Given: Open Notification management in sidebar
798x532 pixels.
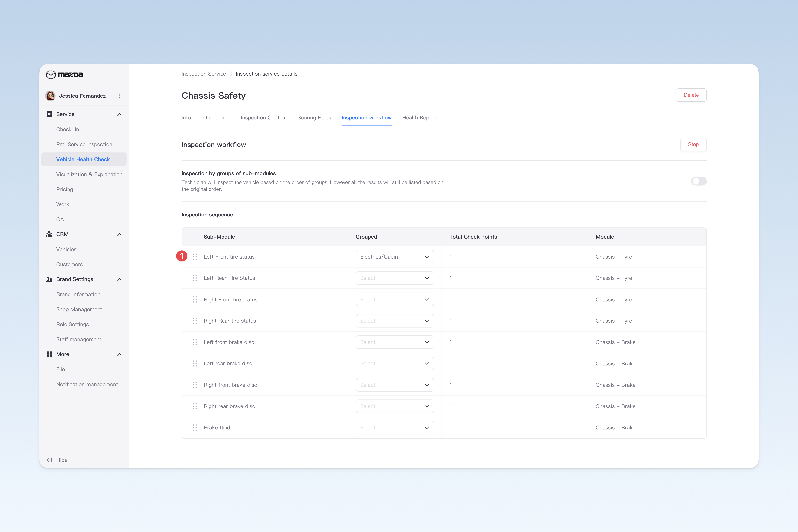Looking at the screenshot, I should 87,384.
